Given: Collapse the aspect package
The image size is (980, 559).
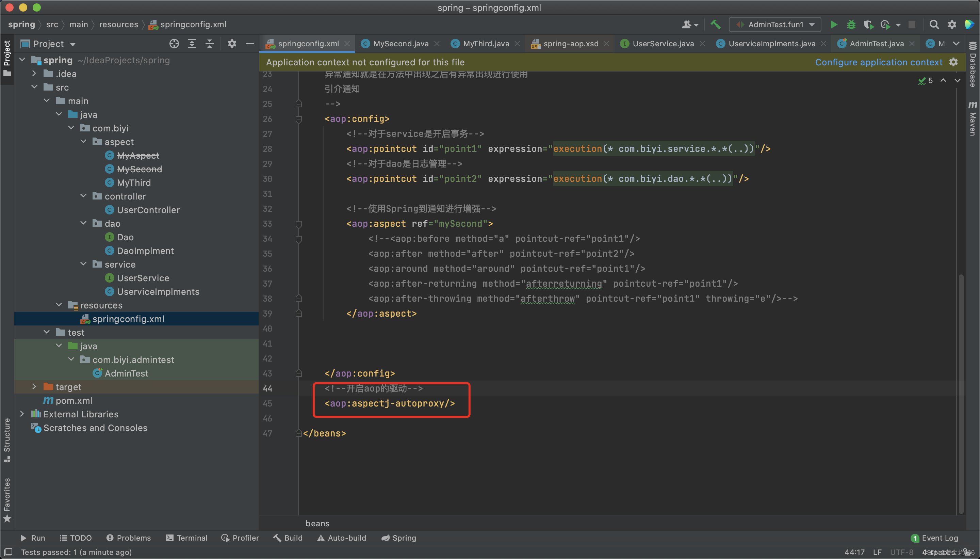Looking at the screenshot, I should coord(84,142).
